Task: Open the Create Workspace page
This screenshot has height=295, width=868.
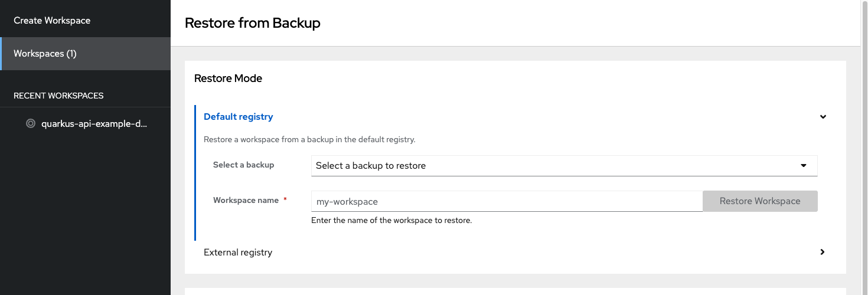Action: point(52,21)
